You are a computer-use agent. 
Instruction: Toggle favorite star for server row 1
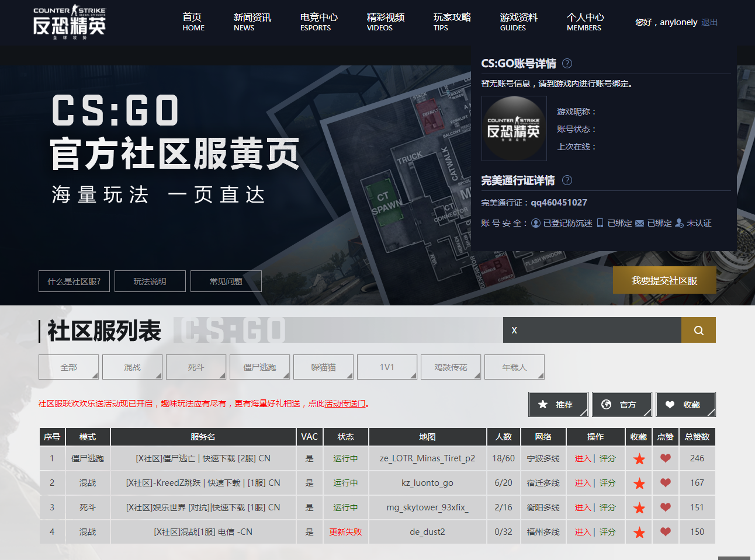point(639,459)
